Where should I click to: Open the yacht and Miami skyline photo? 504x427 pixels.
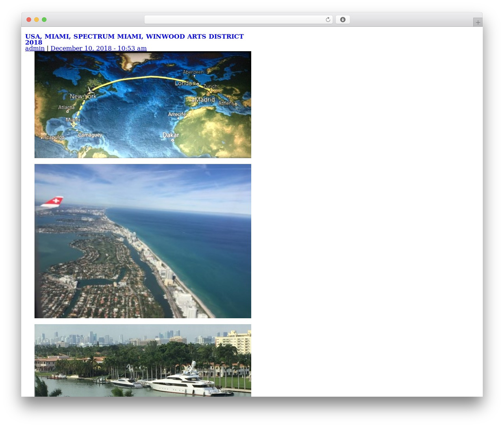(x=143, y=360)
